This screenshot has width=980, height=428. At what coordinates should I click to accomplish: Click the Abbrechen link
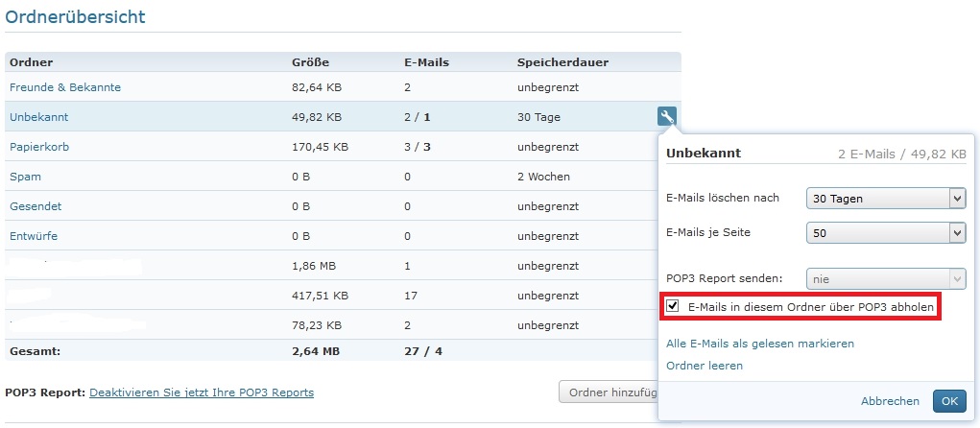(x=890, y=401)
